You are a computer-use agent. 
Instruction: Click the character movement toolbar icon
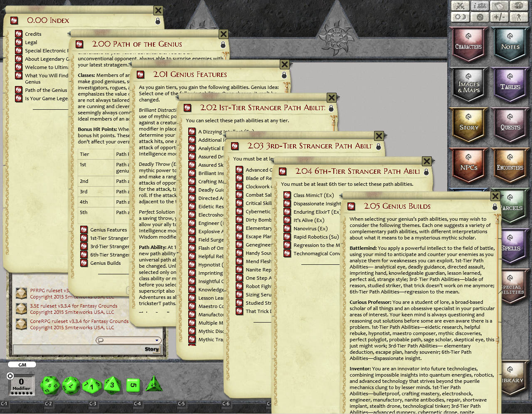click(x=519, y=17)
